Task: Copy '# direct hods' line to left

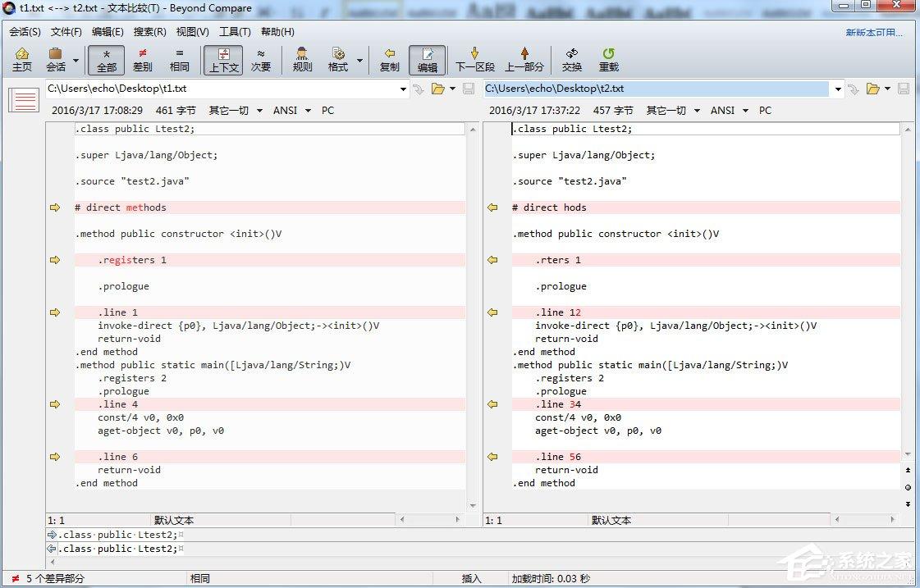Action: 492,207
